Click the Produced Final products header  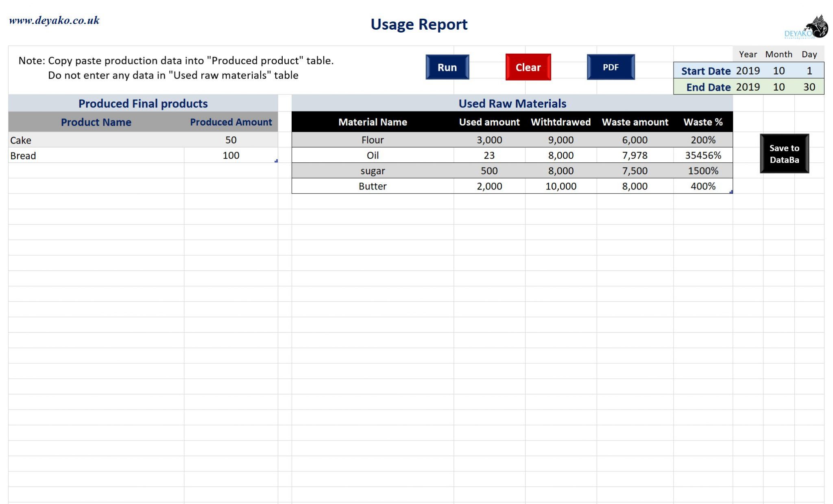pyautogui.click(x=143, y=103)
